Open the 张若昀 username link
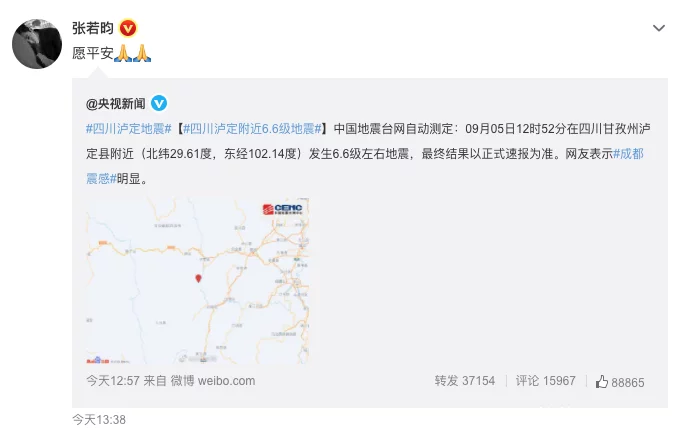This screenshot has width=681, height=431. (93, 28)
